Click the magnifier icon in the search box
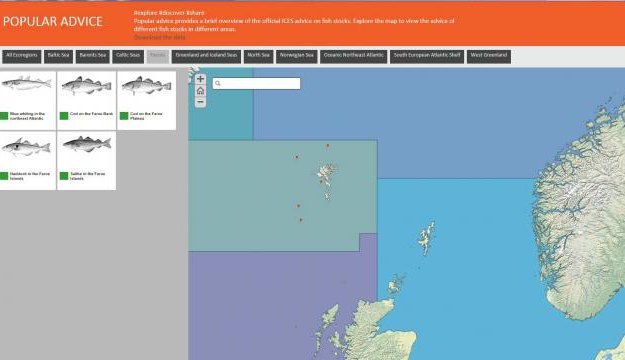The width and height of the screenshot is (625, 360). pos(218,83)
